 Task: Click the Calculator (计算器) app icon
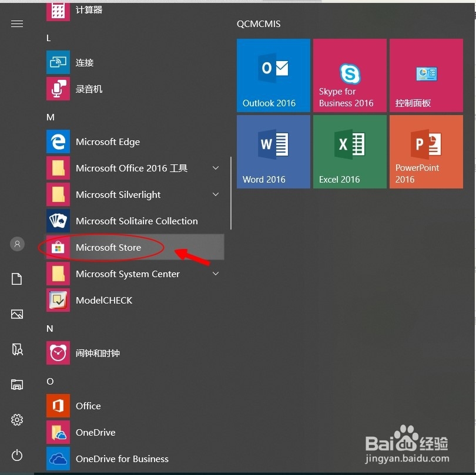[58, 11]
